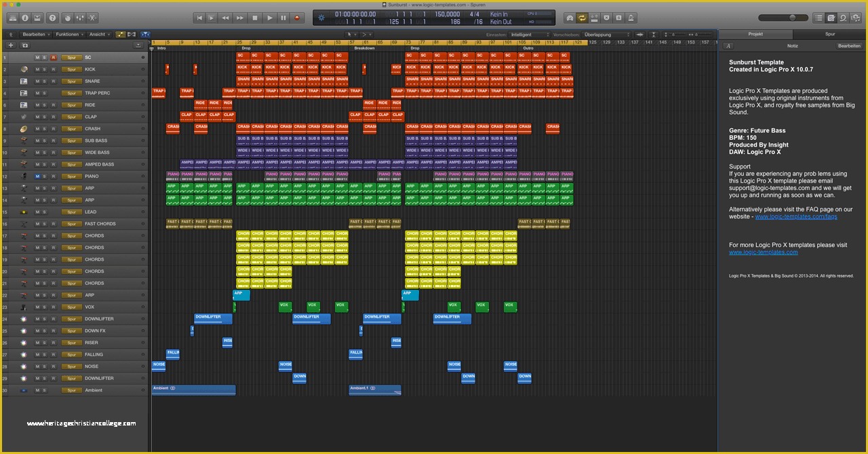Click the Spur button on RIDE track
This screenshot has width=868, height=454.
[x=71, y=105]
